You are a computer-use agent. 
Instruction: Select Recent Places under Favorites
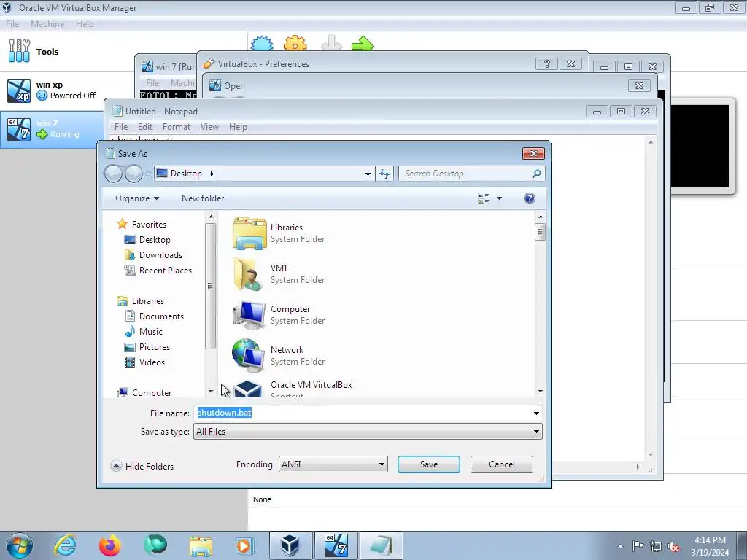[158, 270]
